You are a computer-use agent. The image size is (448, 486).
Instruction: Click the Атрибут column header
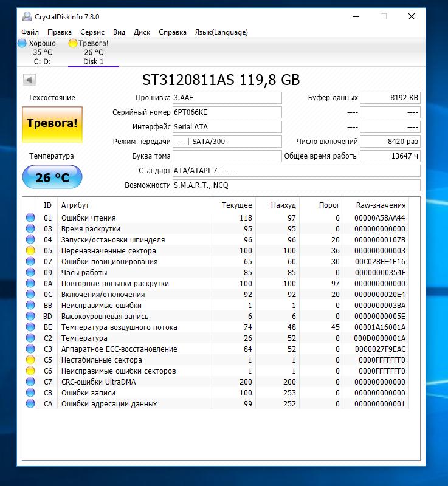tap(134, 205)
